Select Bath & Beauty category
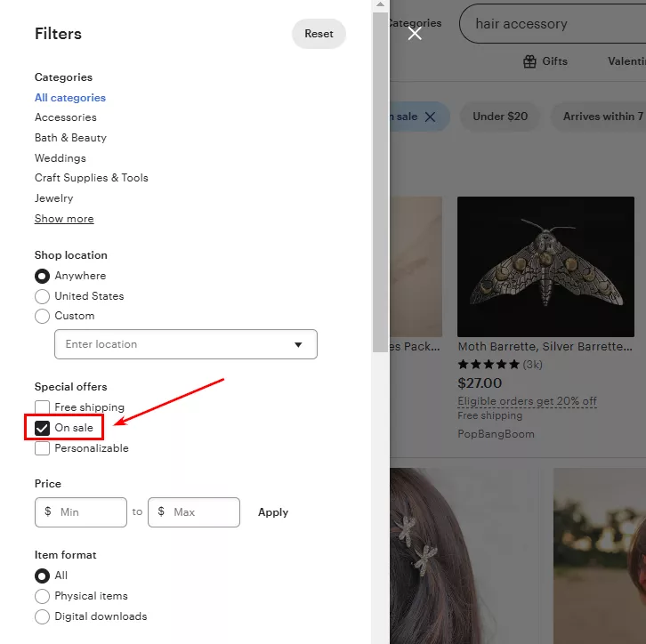This screenshot has height=644, width=646. [70, 138]
